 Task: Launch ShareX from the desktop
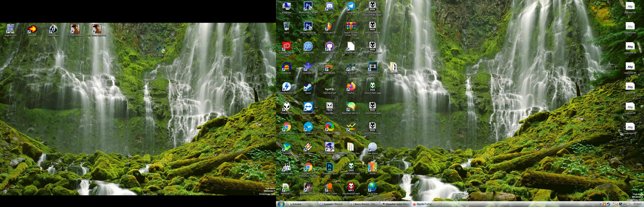(329, 128)
